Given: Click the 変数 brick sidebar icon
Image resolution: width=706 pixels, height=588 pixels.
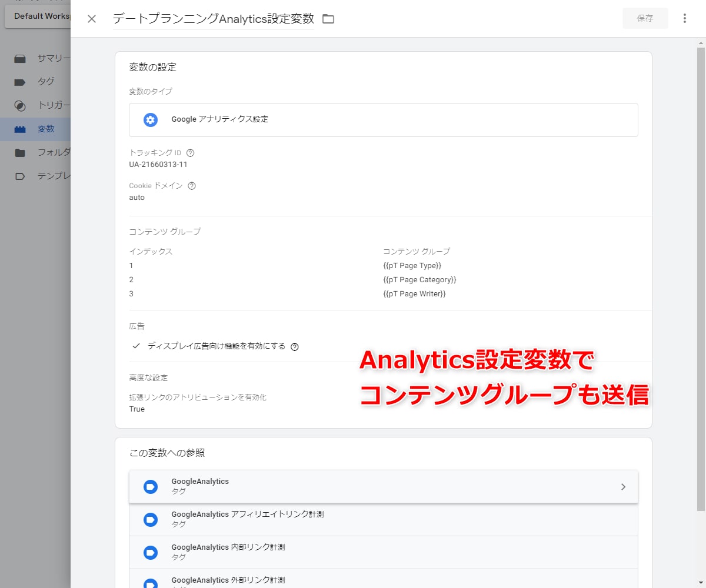Looking at the screenshot, I should pyautogui.click(x=20, y=129).
